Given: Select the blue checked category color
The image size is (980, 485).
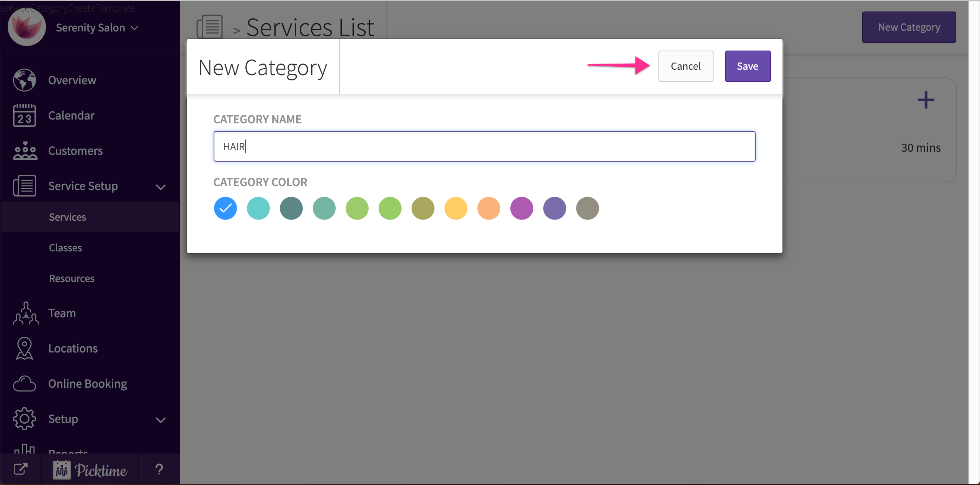Looking at the screenshot, I should 225,208.
